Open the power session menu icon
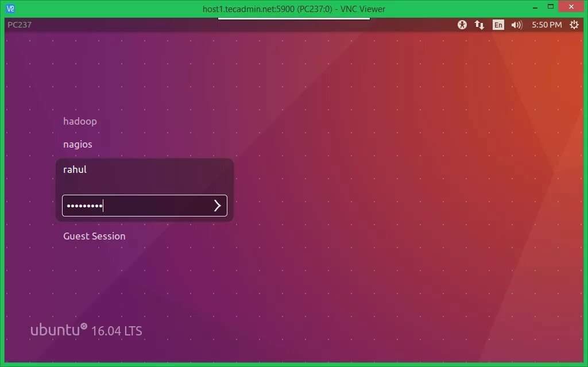588x367 pixels. [574, 25]
